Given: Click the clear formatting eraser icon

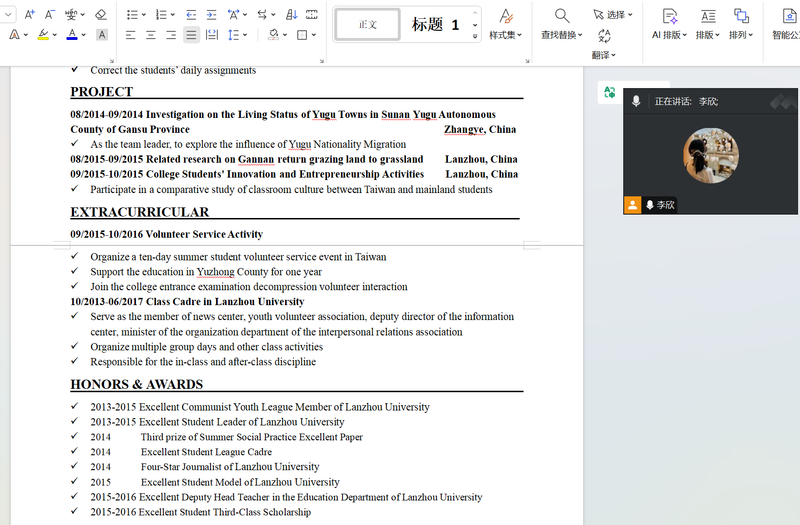Looking at the screenshot, I should (x=101, y=15).
